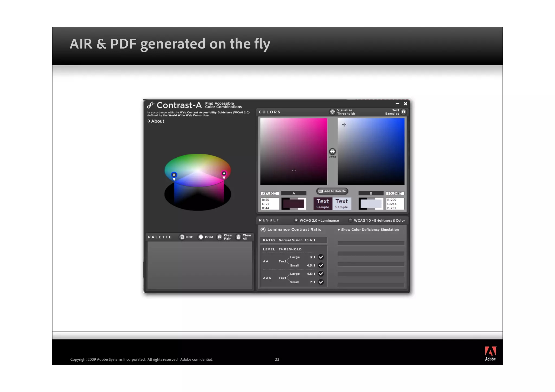Click the Luminance Contrast Ratio sun icon
This screenshot has width=555, height=392.
coord(263,229)
